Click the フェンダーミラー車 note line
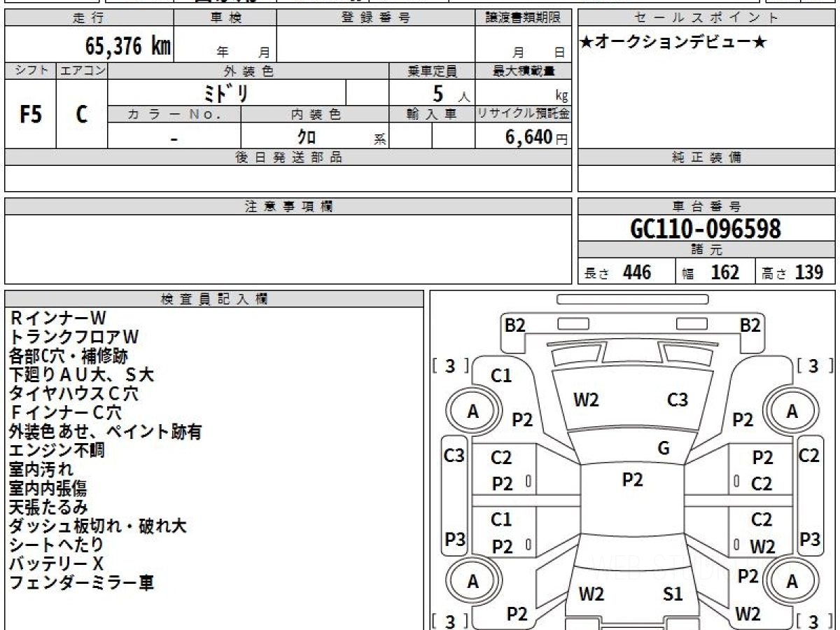This screenshot has width=840, height=630. tap(81, 583)
